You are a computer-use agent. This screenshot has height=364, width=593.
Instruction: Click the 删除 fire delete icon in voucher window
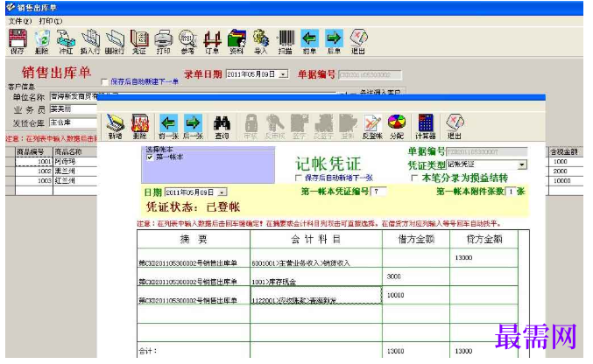click(139, 127)
